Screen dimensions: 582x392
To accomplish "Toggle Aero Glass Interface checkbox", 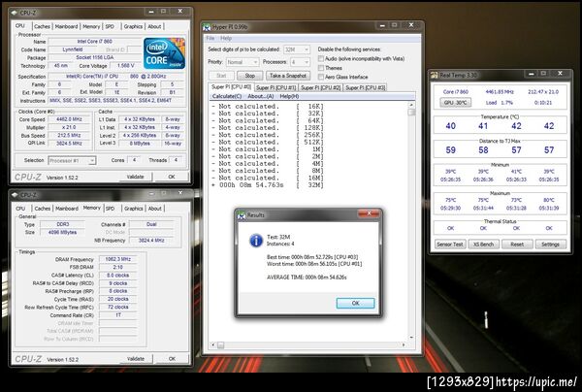I will coord(321,77).
